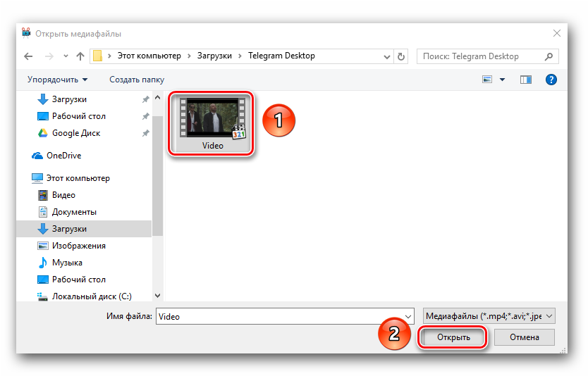Open help with the question mark icon
This screenshot has height=376, width=588.
pos(551,80)
